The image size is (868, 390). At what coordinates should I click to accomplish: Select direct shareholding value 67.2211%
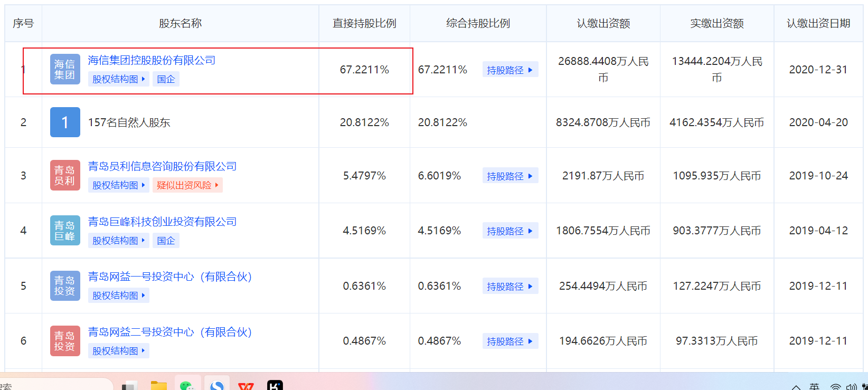tap(364, 70)
